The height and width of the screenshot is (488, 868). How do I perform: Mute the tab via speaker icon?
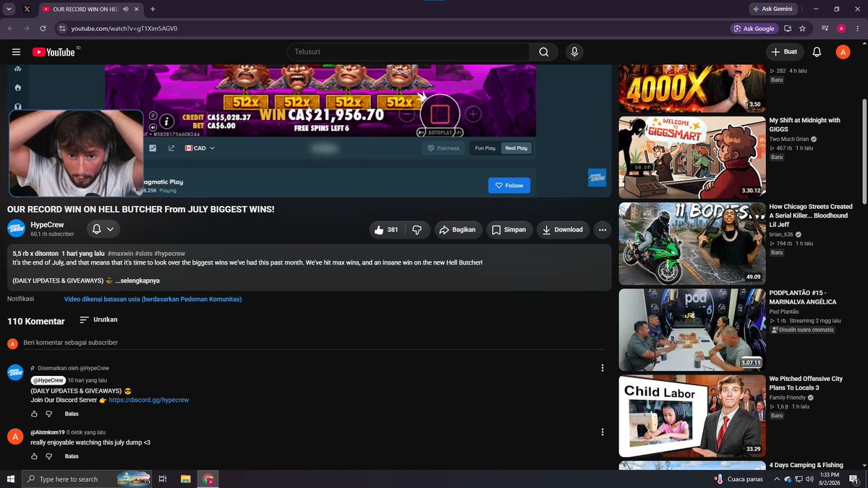click(126, 9)
